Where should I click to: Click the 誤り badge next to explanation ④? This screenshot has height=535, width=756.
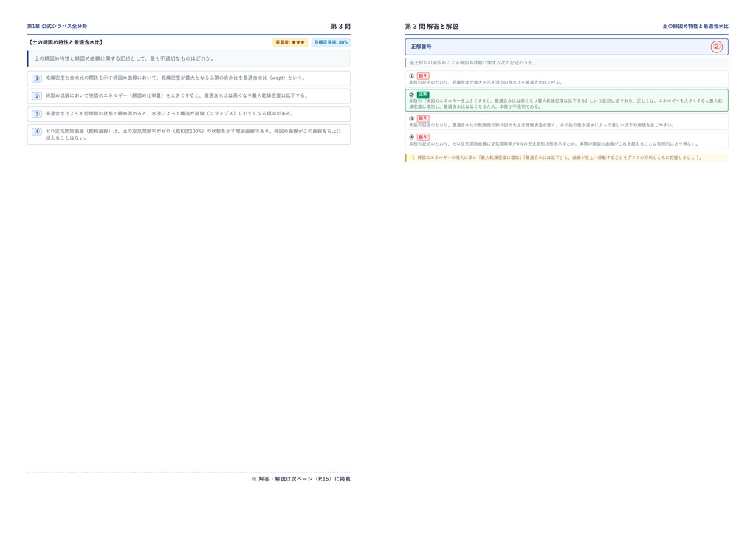pyautogui.click(x=423, y=137)
